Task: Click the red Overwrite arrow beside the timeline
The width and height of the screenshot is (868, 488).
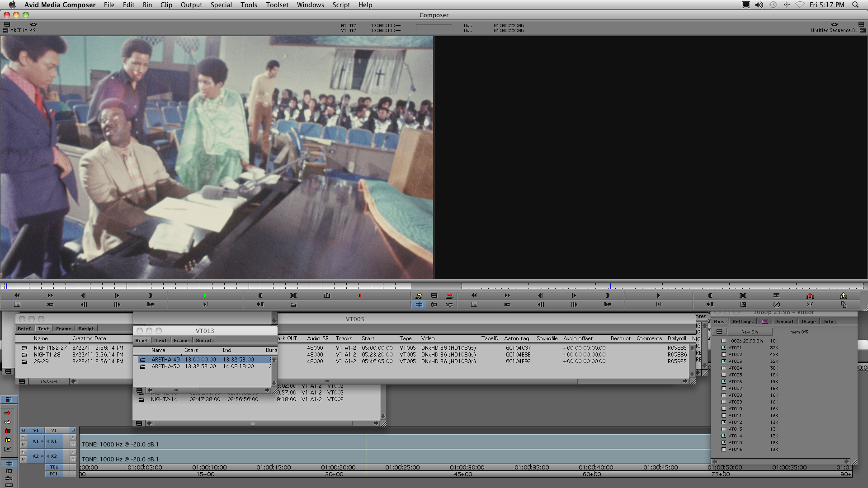Action: pos(8,413)
